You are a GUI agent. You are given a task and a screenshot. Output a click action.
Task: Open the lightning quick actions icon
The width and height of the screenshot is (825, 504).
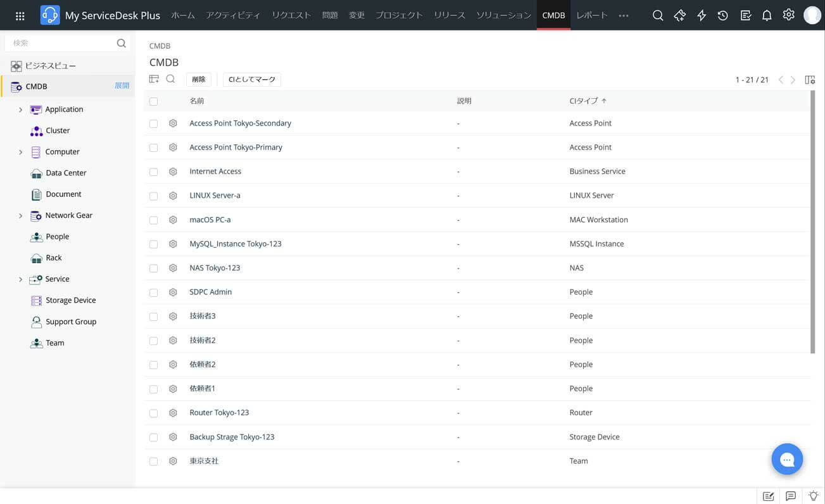[702, 16]
